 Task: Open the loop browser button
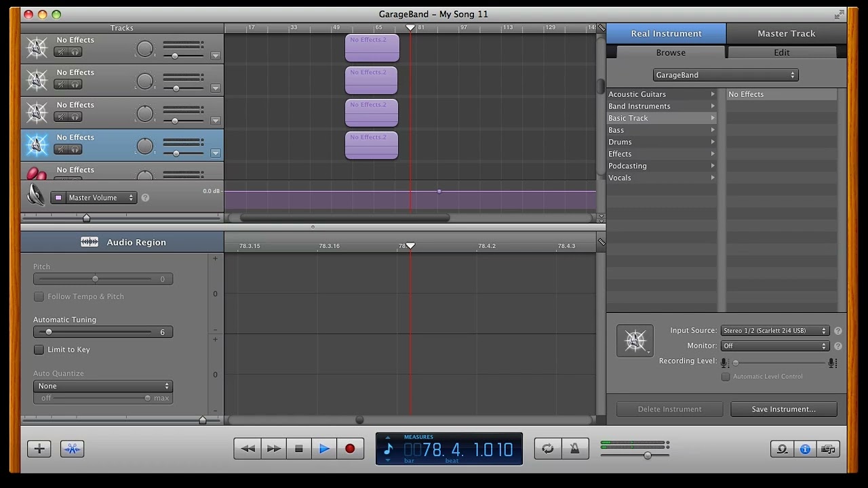[x=782, y=449]
